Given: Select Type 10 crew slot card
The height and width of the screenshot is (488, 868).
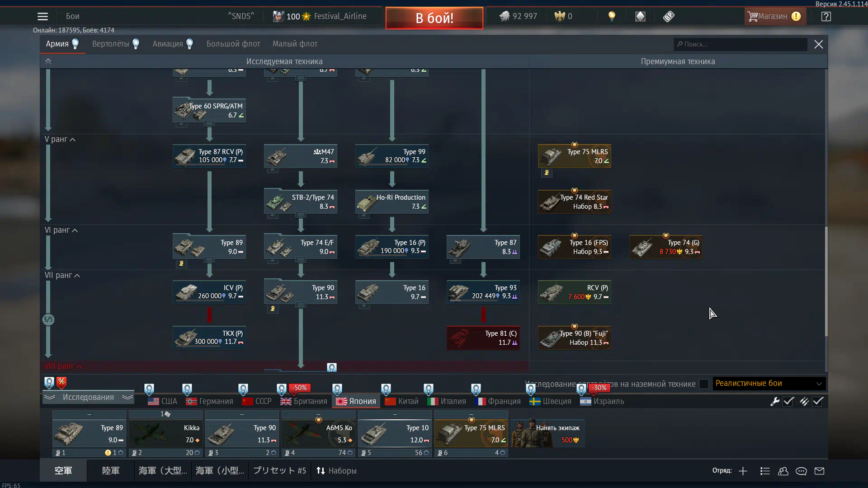Looking at the screenshot, I should (395, 434).
